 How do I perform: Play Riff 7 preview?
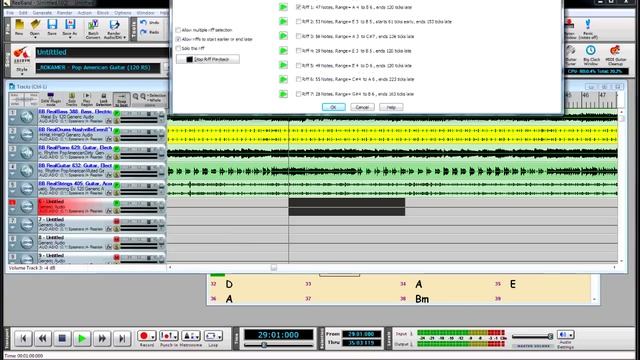tap(283, 94)
